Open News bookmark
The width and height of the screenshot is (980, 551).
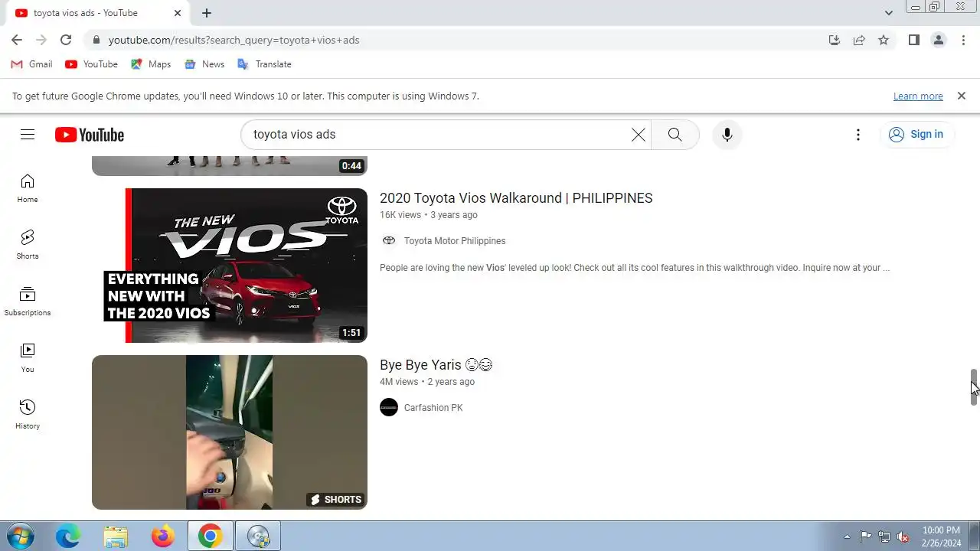click(x=204, y=64)
